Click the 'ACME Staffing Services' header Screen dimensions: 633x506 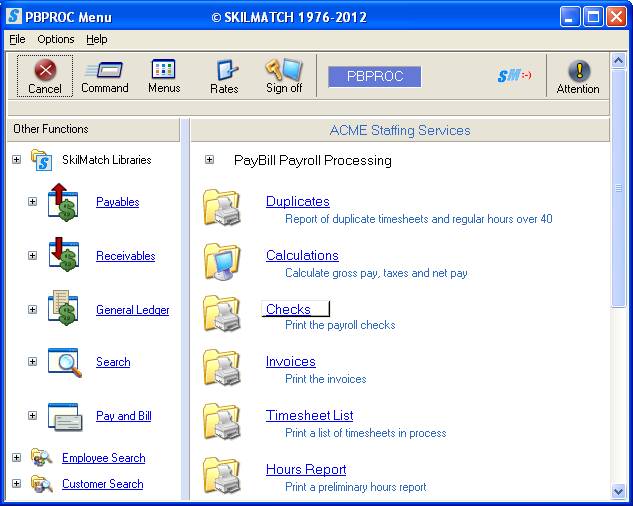click(400, 130)
